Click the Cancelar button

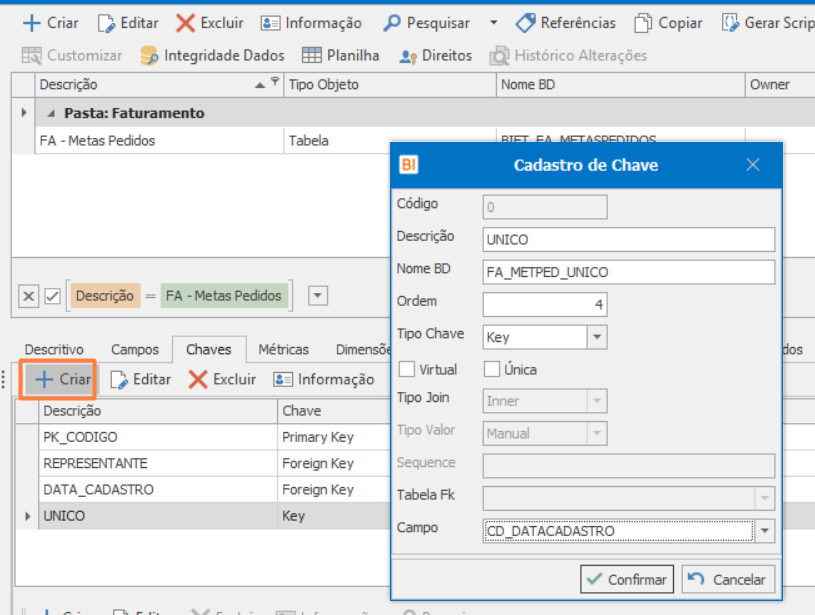(x=728, y=579)
